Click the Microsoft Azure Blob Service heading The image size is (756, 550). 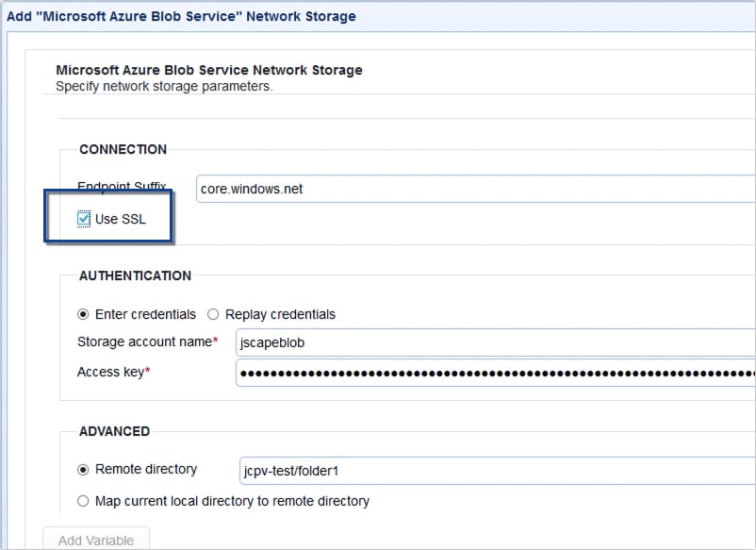point(208,70)
